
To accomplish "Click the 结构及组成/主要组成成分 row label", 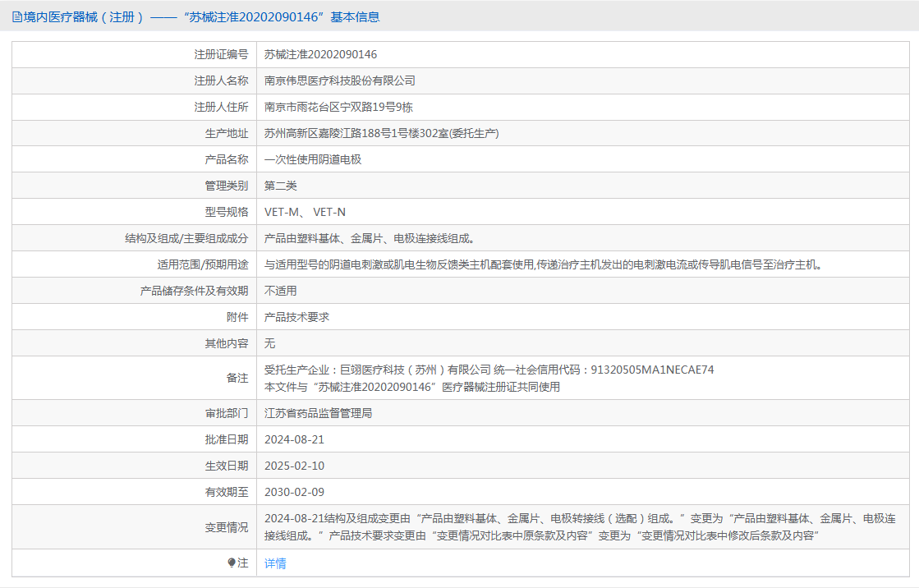I will (x=186, y=238).
